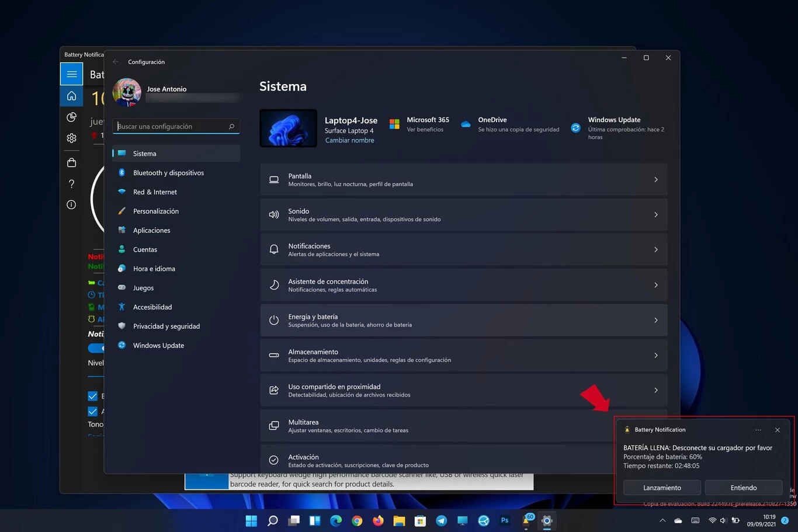Click the home icon in Battery Notification sidebar

coord(71,96)
